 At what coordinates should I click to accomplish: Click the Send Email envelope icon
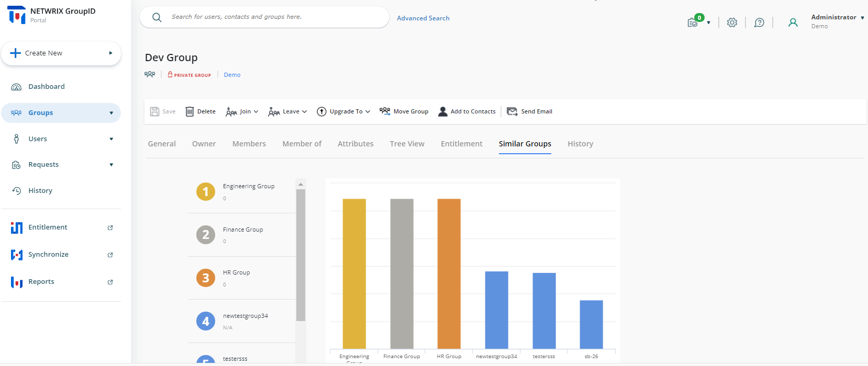click(512, 111)
